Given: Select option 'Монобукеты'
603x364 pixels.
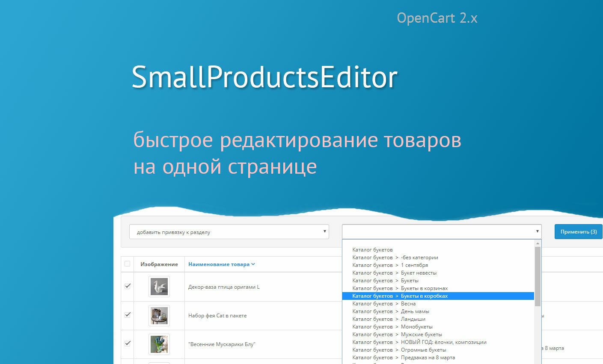Looking at the screenshot, I should click(x=438, y=327).
